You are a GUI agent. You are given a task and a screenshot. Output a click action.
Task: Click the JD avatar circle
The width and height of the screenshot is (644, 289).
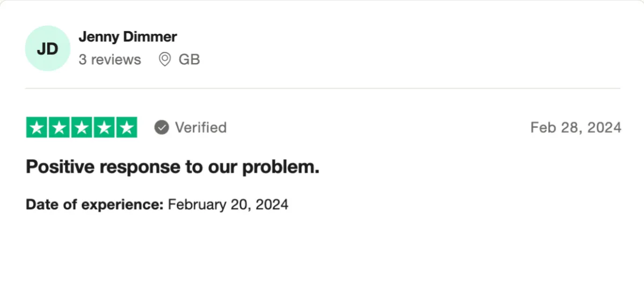click(x=48, y=48)
